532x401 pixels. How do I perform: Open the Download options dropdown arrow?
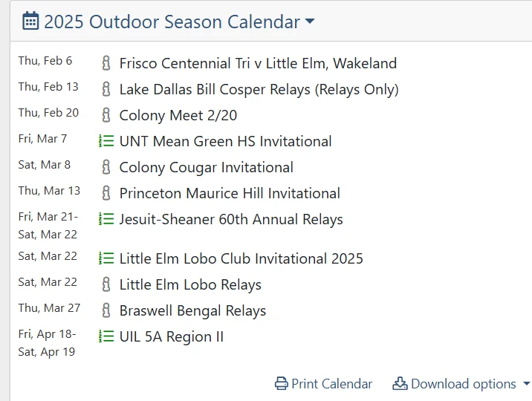[527, 384]
